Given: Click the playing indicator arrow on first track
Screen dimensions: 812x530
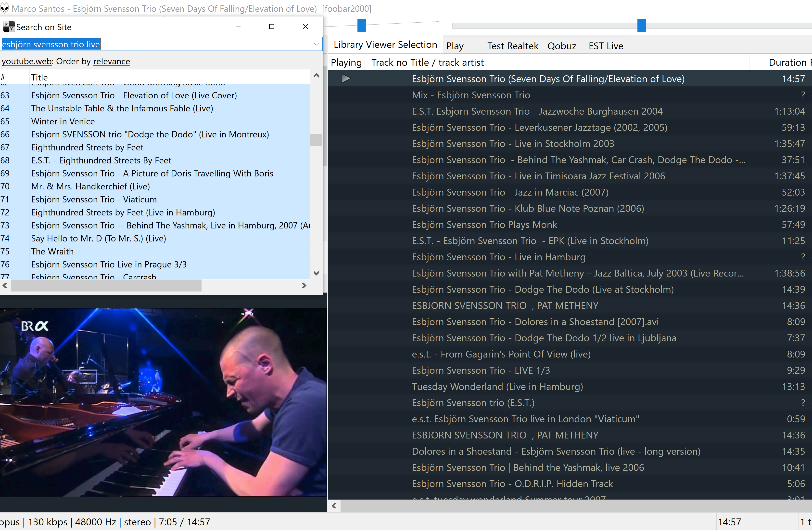Looking at the screenshot, I should (346, 79).
